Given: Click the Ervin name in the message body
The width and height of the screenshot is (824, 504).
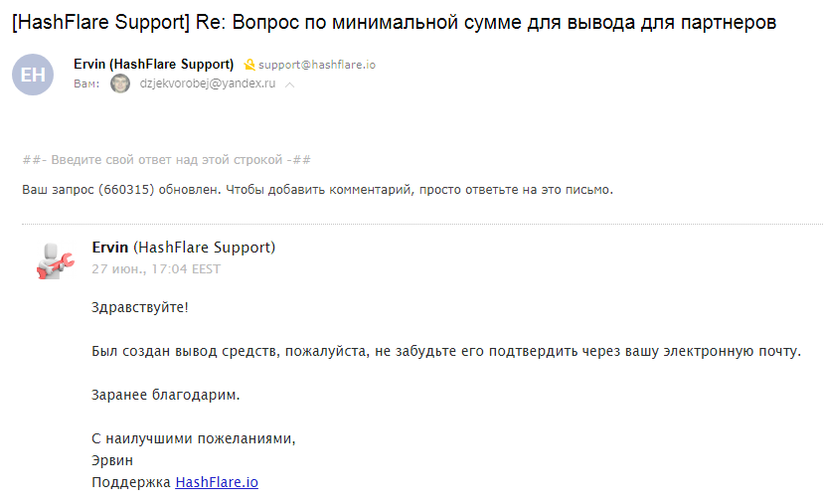Looking at the screenshot, I should tap(109, 247).
